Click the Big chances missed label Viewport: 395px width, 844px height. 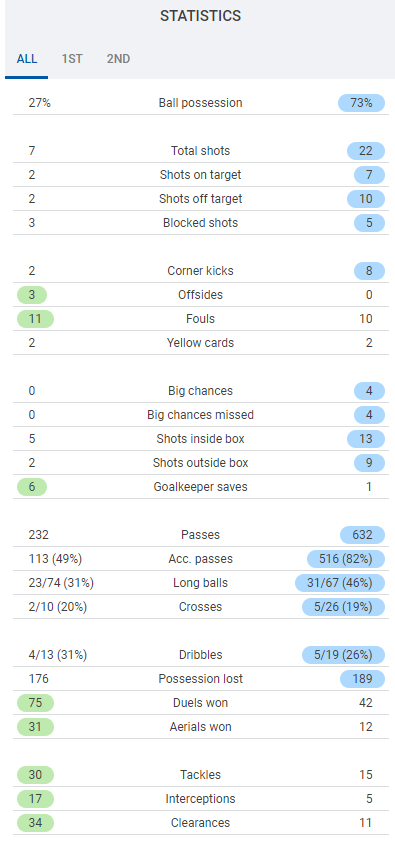pos(200,415)
